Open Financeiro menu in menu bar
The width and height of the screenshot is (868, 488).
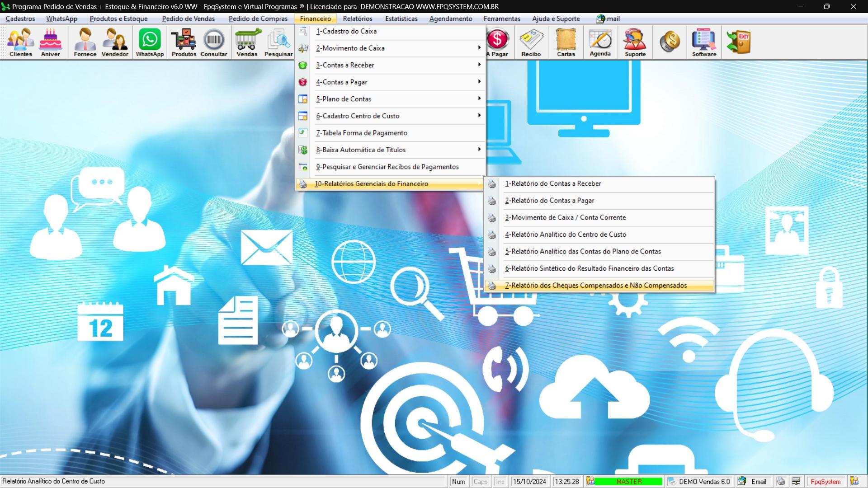(316, 19)
